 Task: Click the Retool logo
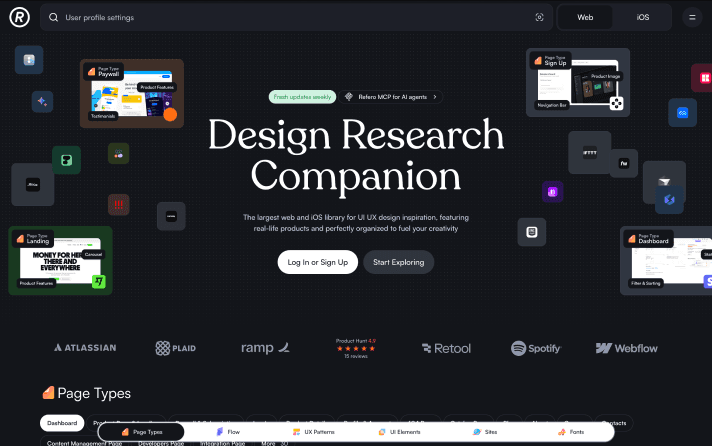[446, 348]
